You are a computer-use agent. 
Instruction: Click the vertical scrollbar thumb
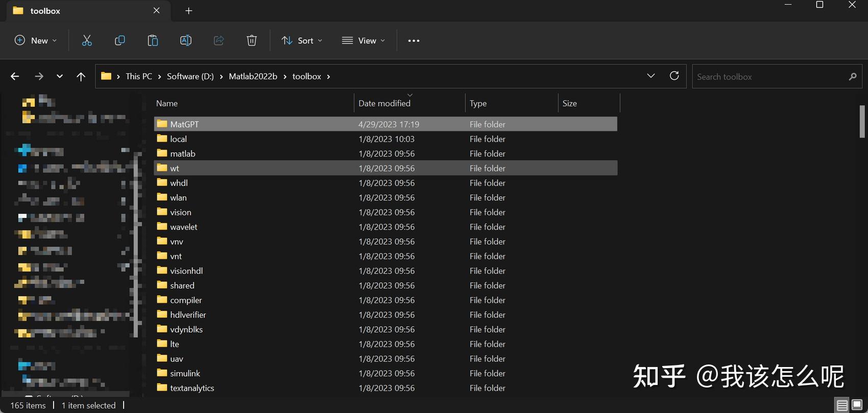862,122
